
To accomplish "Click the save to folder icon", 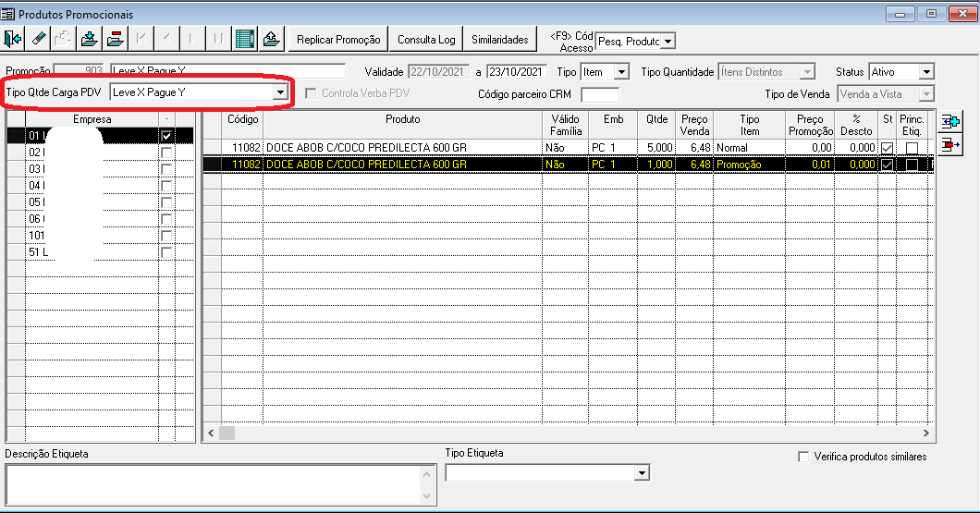I will pos(90,39).
